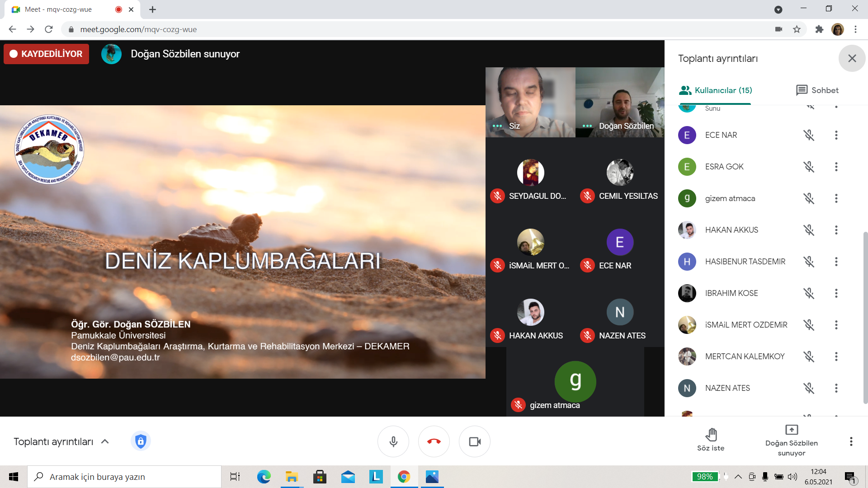
Task: Select the Kullanıcılar (15) tab
Action: tap(715, 90)
